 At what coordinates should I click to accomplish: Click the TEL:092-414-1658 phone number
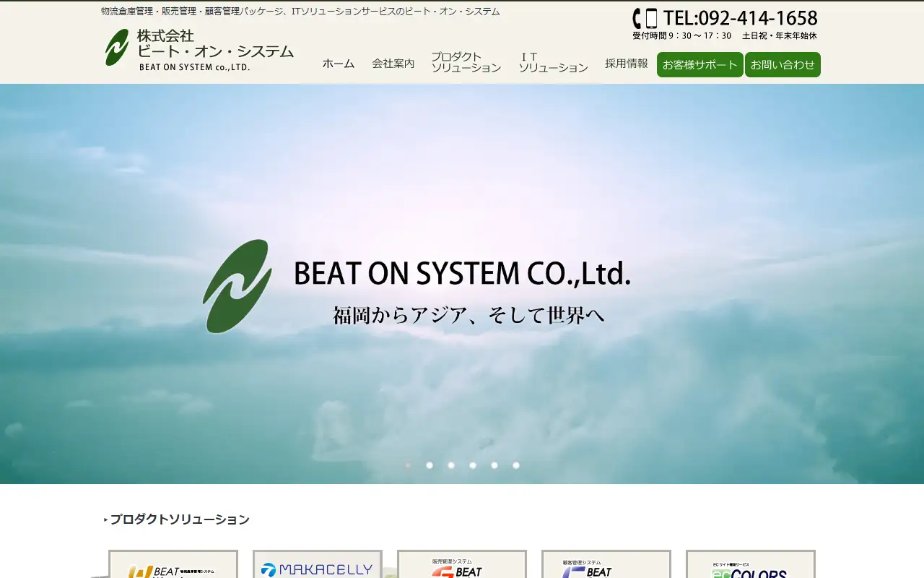click(x=741, y=18)
